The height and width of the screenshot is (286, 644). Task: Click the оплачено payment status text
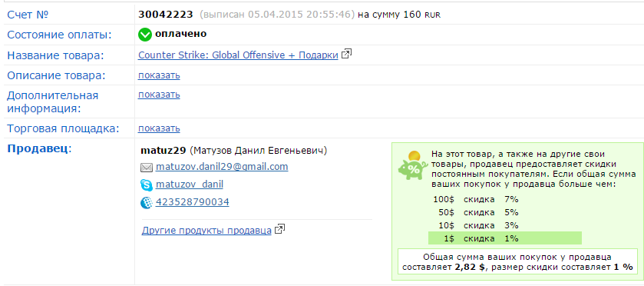coord(180,34)
